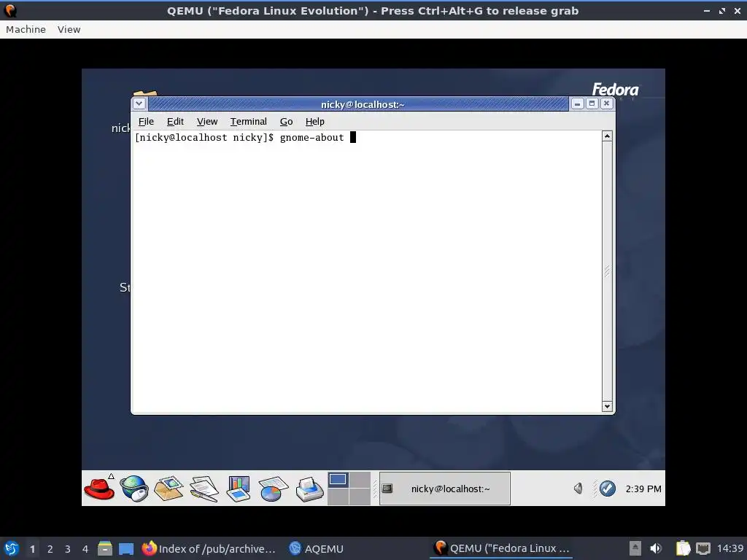This screenshot has height=560, width=747.
Task: Maximize the nicky@localhost terminal window
Action: tap(592, 104)
